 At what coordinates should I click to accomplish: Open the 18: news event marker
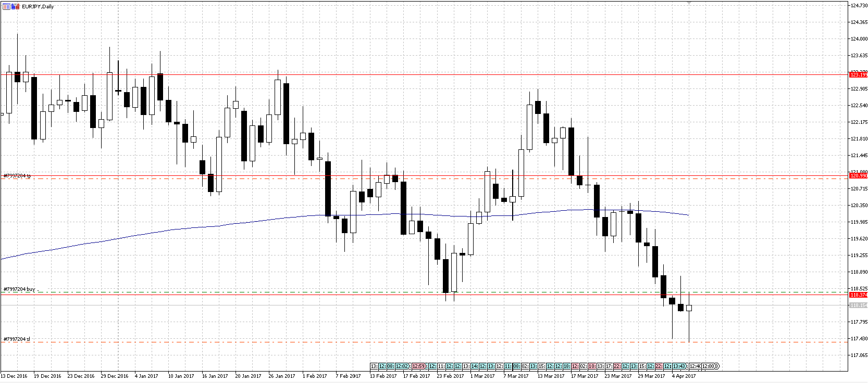[x=566, y=366]
